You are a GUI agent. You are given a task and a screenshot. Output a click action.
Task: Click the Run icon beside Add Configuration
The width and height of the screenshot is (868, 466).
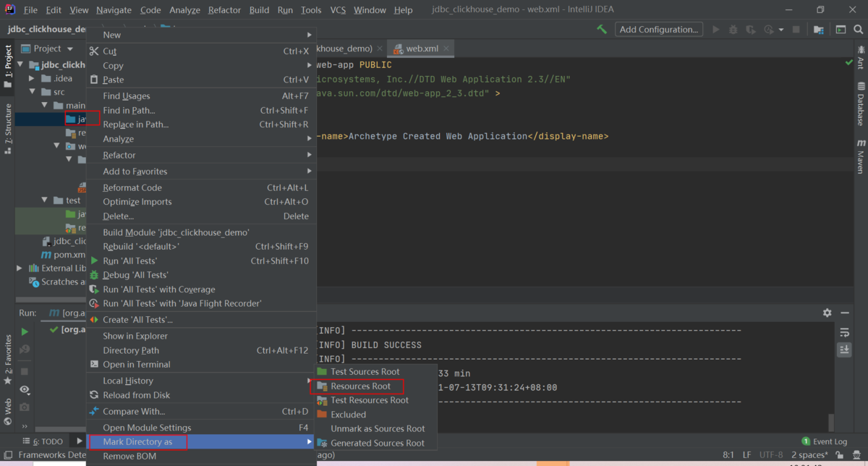[716, 30]
